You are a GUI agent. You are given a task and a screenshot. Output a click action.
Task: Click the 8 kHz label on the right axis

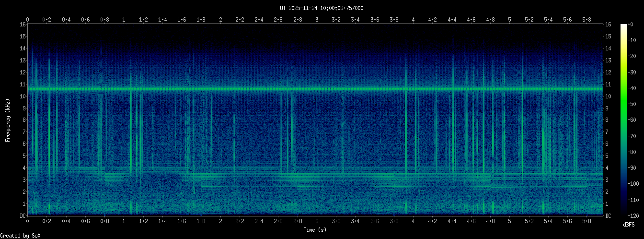point(608,120)
